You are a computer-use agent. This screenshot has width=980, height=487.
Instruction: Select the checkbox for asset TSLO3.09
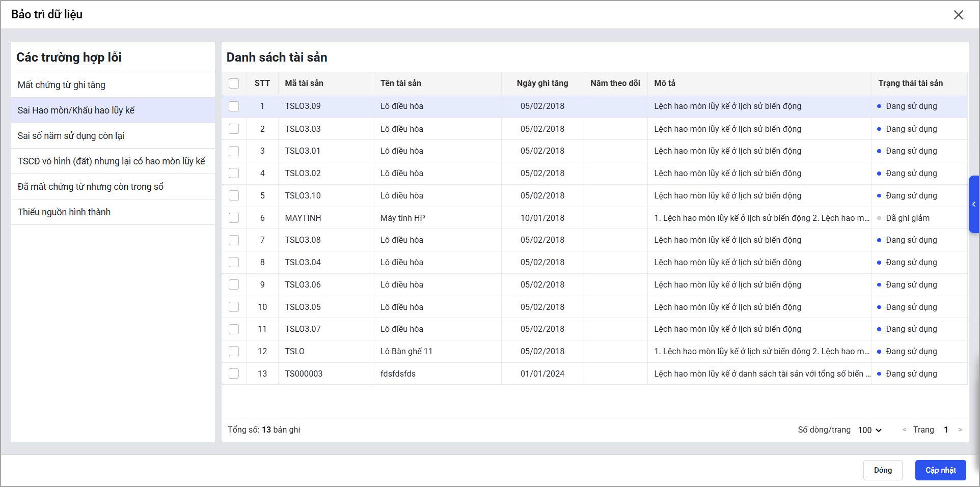[234, 106]
